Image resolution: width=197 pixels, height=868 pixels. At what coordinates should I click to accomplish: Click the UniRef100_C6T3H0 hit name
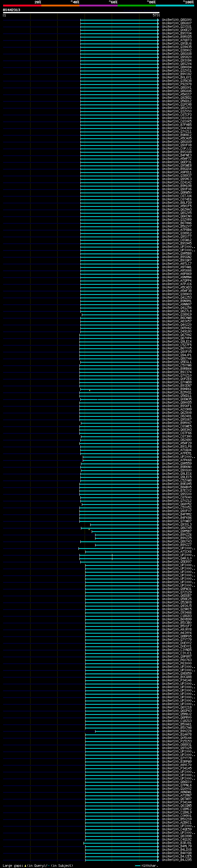[x=177, y=436]
